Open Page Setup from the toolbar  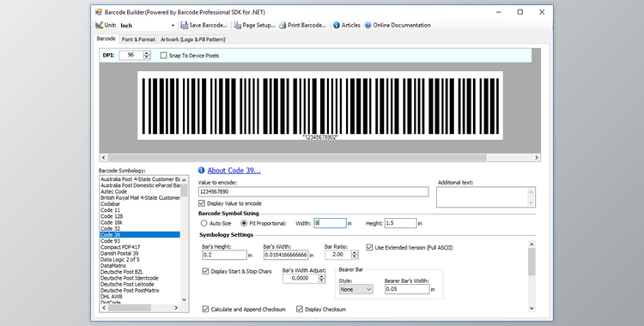(x=254, y=25)
